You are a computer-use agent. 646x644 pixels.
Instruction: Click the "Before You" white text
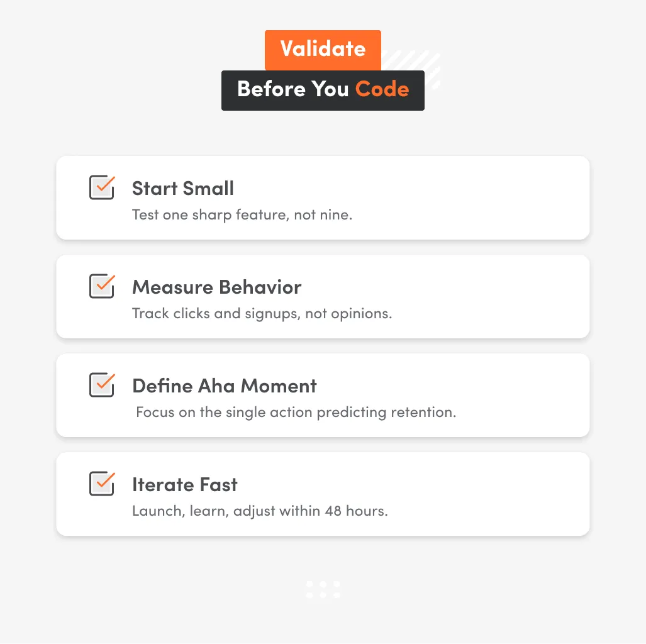[292, 90]
